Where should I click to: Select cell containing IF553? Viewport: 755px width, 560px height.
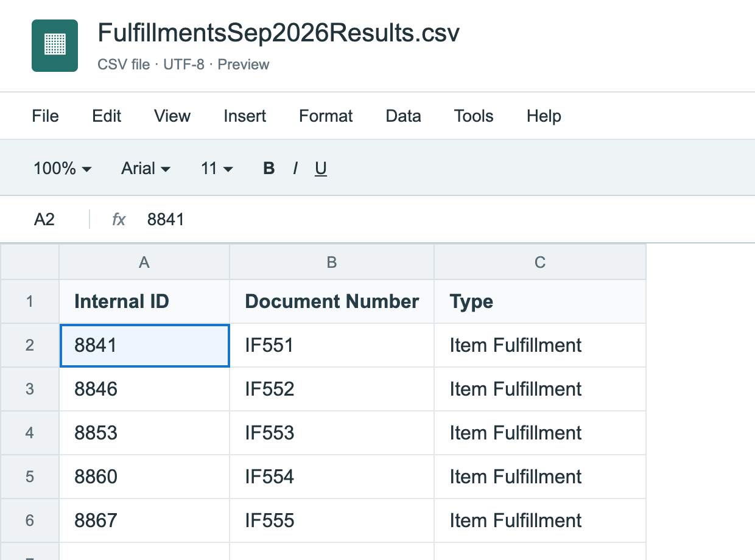tap(332, 433)
